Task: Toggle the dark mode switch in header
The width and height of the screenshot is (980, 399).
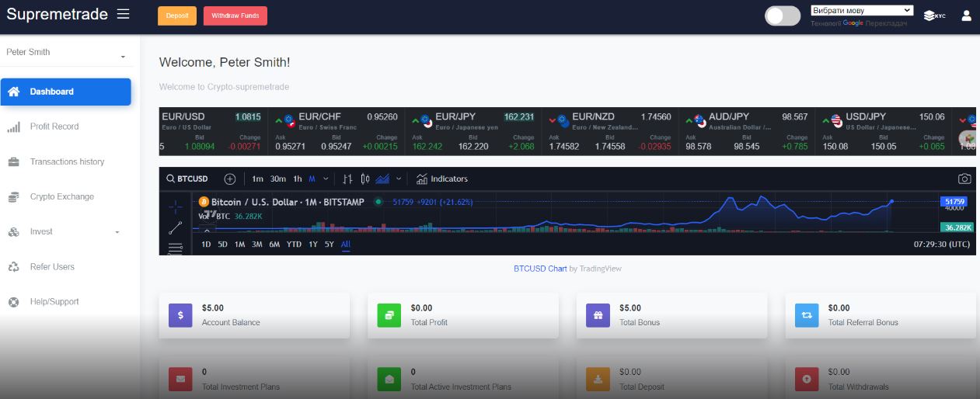Action: click(782, 16)
